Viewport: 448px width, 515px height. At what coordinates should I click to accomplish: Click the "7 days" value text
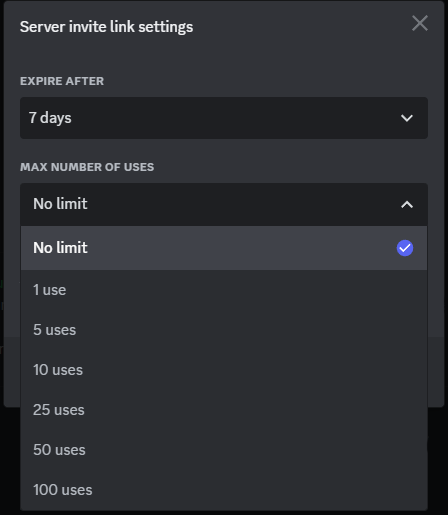pyautogui.click(x=50, y=118)
